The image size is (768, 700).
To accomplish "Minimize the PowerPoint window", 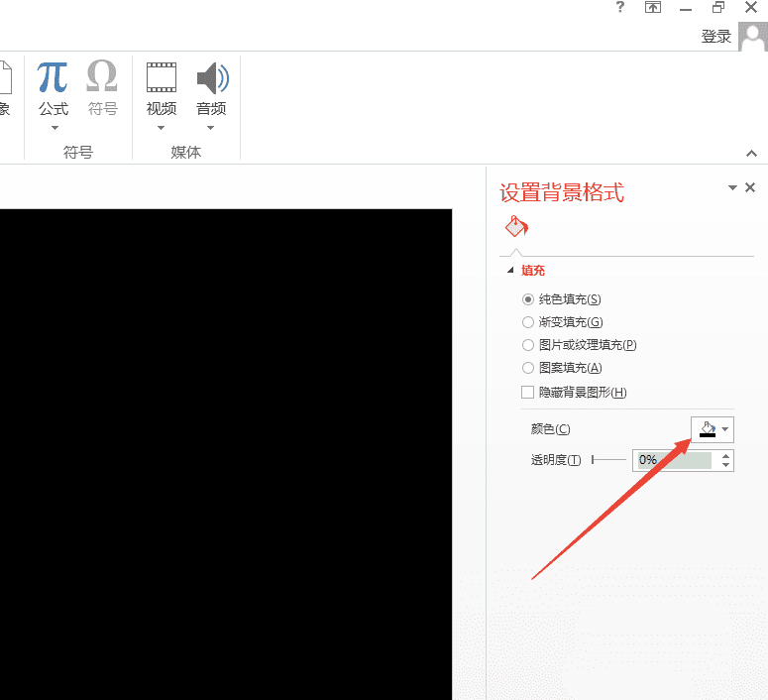I will [686, 7].
